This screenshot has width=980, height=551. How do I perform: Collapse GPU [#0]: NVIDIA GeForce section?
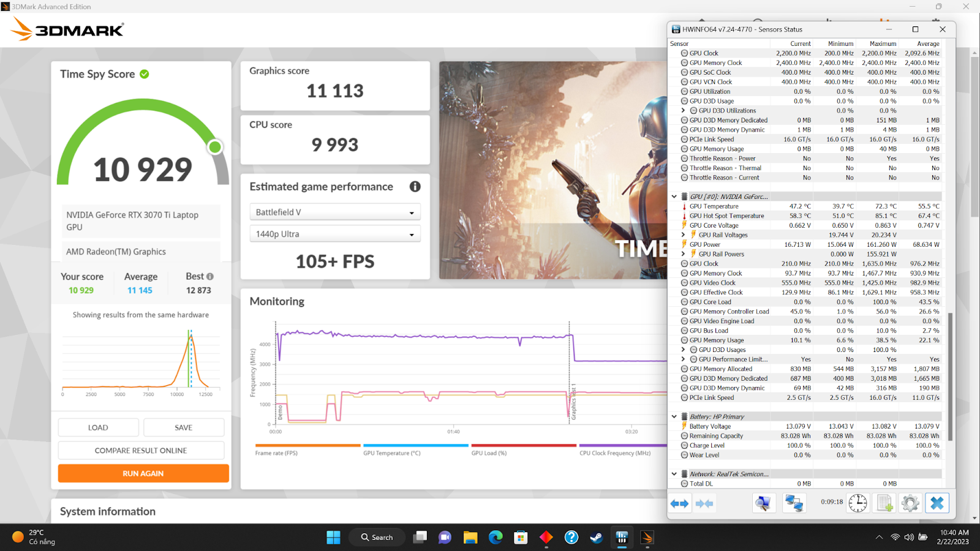click(674, 197)
